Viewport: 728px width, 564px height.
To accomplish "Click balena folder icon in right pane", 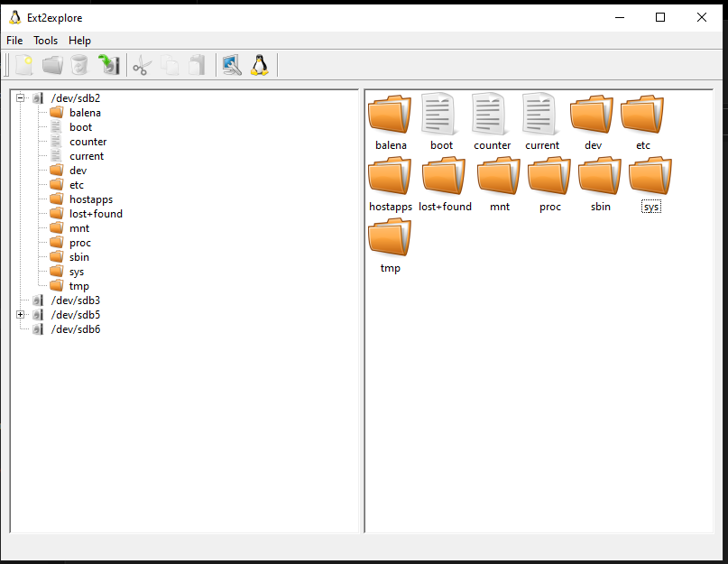I will click(x=390, y=115).
